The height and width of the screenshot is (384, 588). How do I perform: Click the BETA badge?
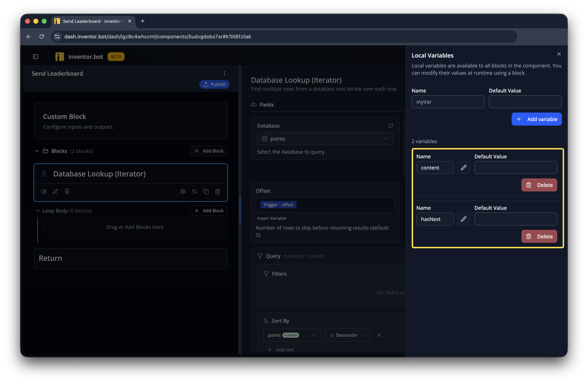click(x=116, y=56)
